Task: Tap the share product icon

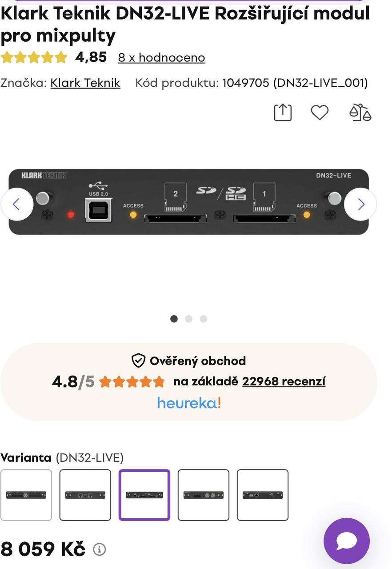Action: pyautogui.click(x=283, y=112)
